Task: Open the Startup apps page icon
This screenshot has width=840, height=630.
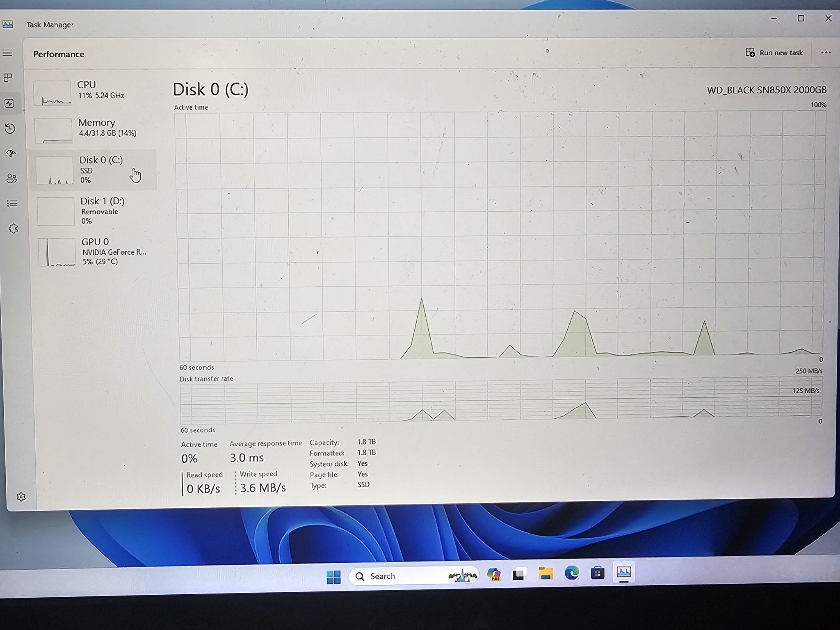Action: (11, 153)
